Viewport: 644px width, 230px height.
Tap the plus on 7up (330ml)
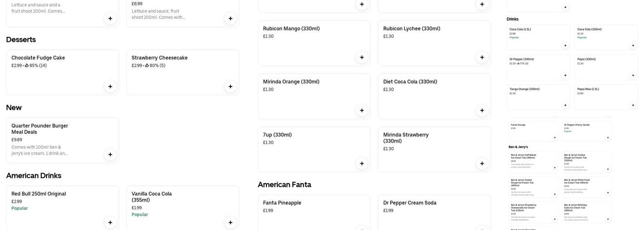(x=362, y=164)
